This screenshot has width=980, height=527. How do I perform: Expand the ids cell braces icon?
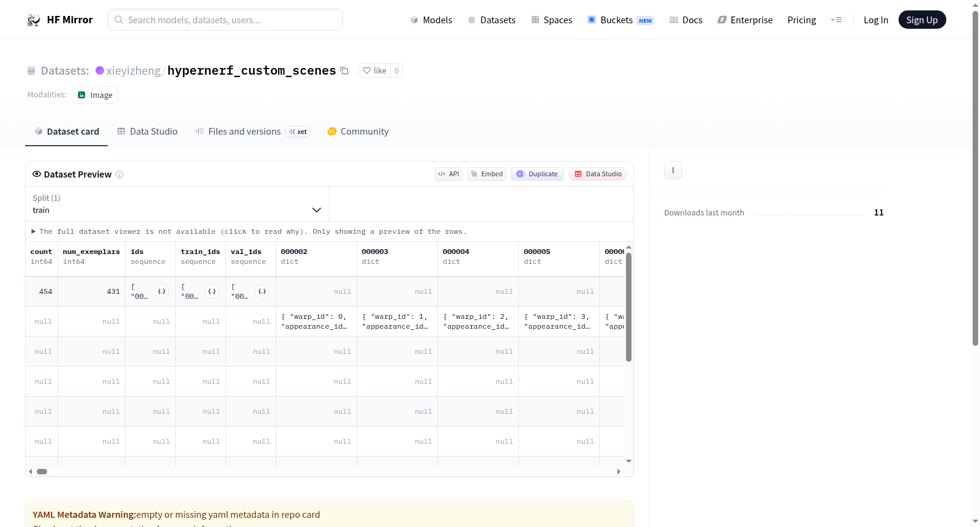pyautogui.click(x=162, y=291)
